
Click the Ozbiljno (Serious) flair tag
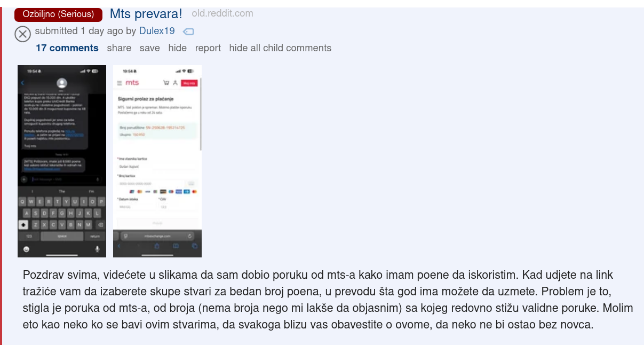(x=58, y=14)
